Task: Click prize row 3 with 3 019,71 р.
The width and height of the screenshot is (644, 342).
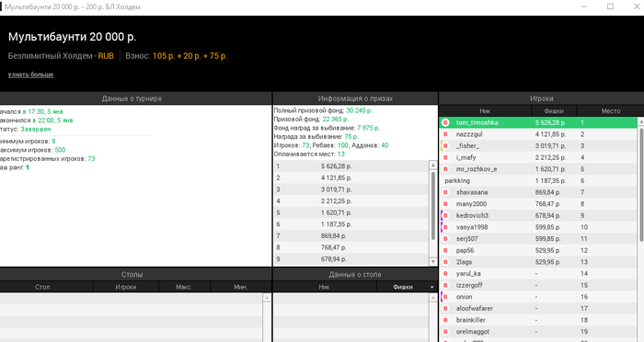Action: (351, 189)
